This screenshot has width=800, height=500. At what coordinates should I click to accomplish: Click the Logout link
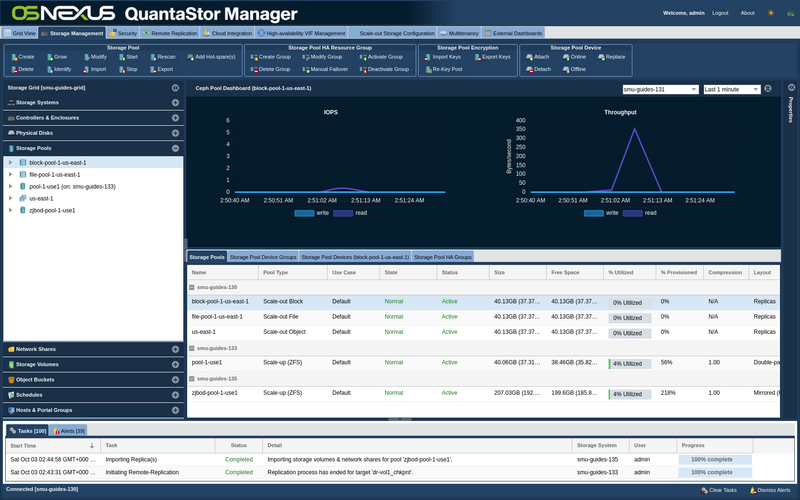720,13
